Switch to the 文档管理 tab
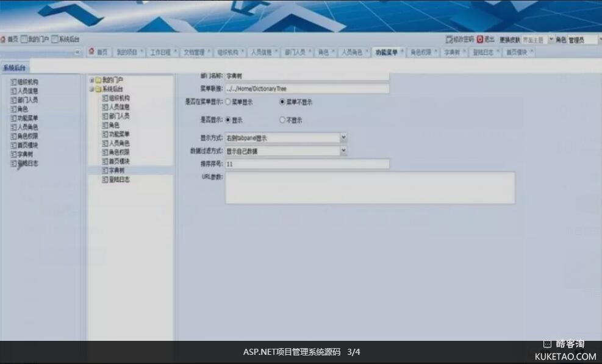Image resolution: width=602 pixels, height=364 pixels. (196, 52)
